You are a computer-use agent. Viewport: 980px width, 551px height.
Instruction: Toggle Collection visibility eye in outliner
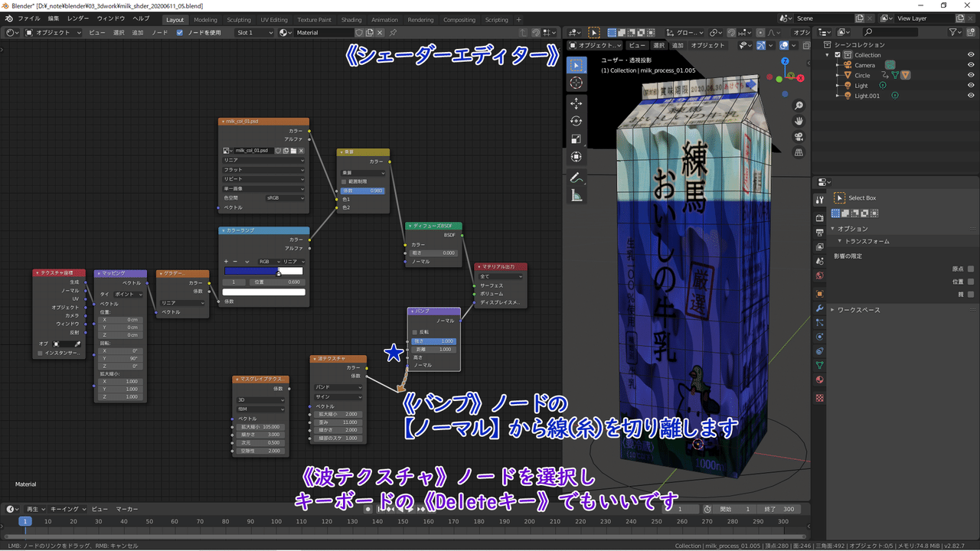click(x=971, y=55)
